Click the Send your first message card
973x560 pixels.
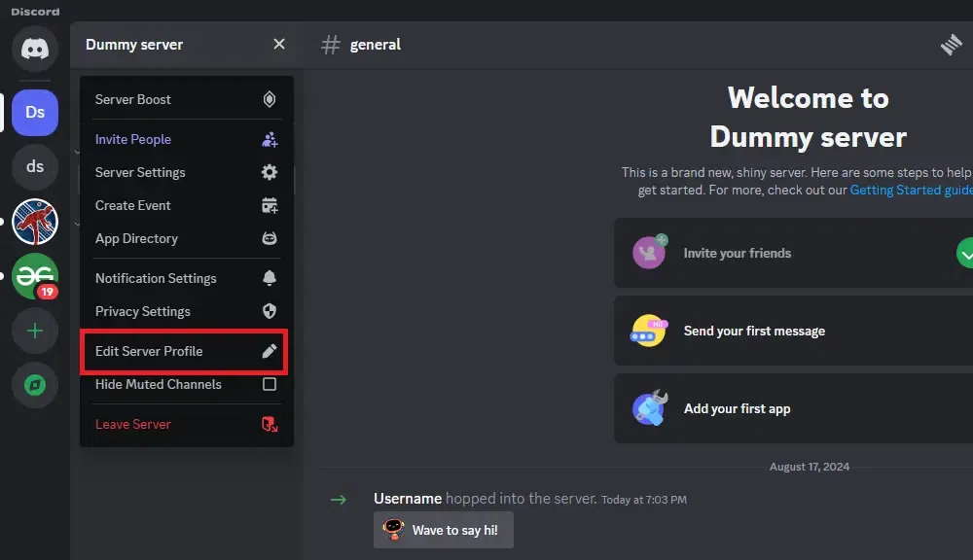pos(794,331)
